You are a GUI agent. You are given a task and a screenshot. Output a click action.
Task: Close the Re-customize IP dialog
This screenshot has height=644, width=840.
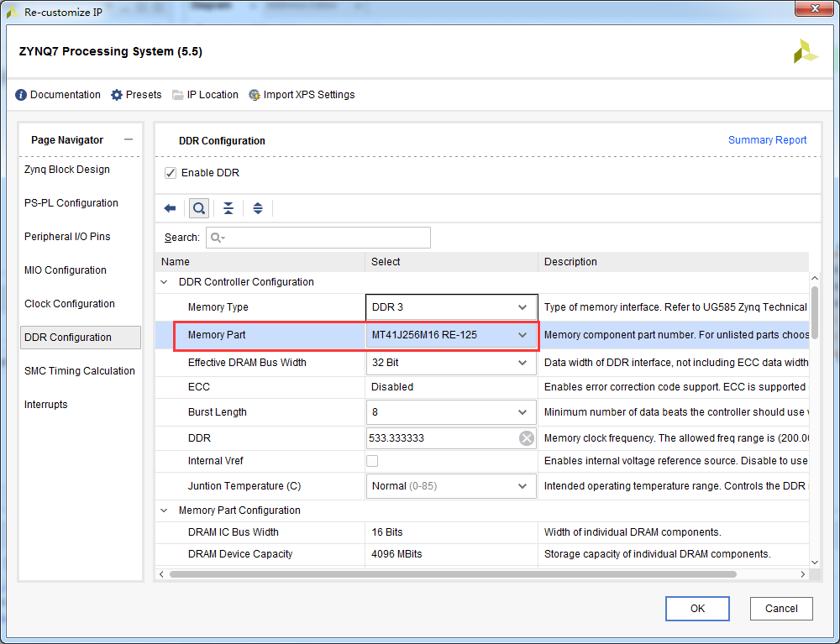[x=814, y=8]
